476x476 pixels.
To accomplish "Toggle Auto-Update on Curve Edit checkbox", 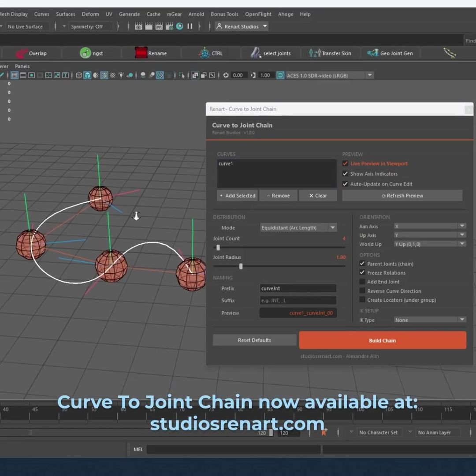I will (x=345, y=184).
